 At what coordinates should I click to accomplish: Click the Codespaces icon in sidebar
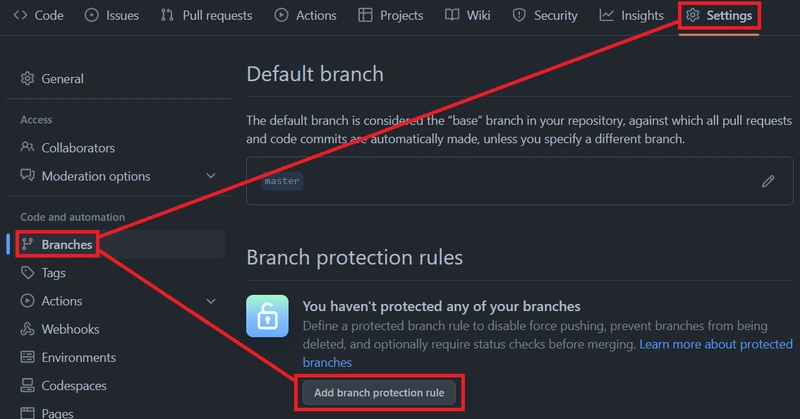pyautogui.click(x=28, y=385)
